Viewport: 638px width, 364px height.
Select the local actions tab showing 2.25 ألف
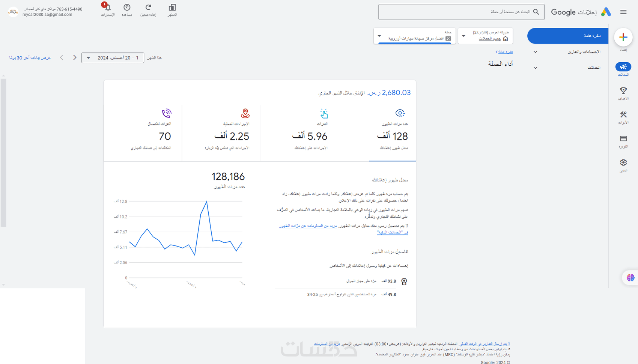click(x=221, y=133)
